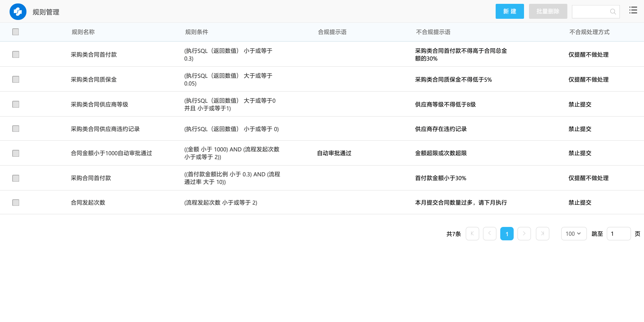Click the 采购类合同质保金不得低于5% cell
Screen dimensions: 644x322
[453, 80]
